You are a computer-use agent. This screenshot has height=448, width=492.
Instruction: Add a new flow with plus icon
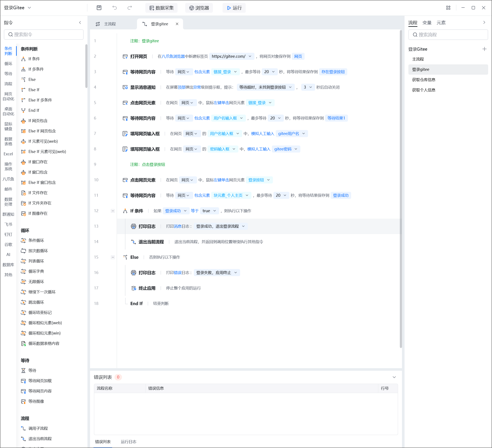pyautogui.click(x=484, y=49)
